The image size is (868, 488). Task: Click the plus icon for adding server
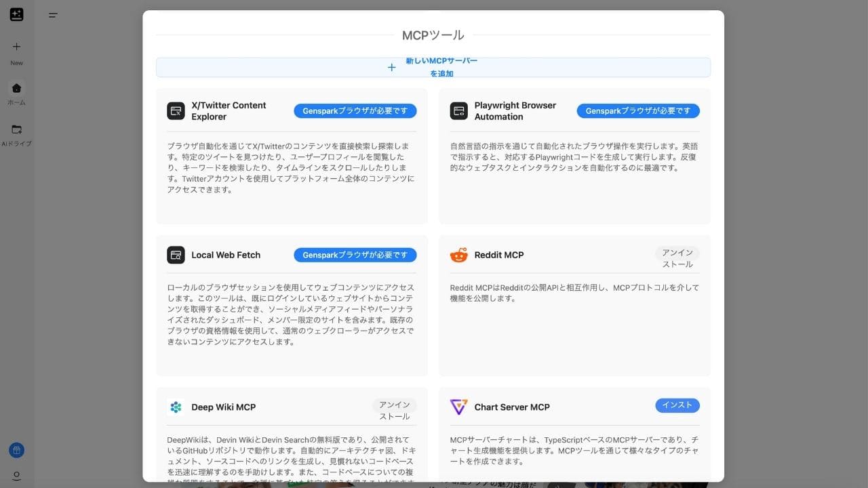pos(391,67)
